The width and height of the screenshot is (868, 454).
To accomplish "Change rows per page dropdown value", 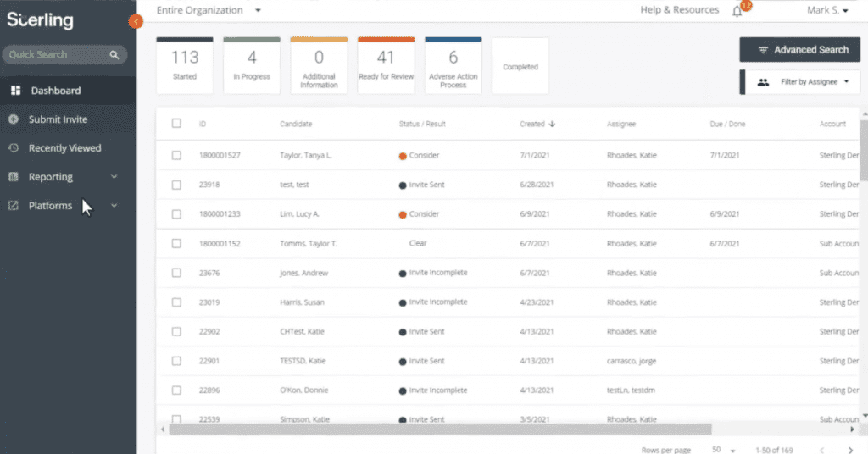I will (723, 450).
